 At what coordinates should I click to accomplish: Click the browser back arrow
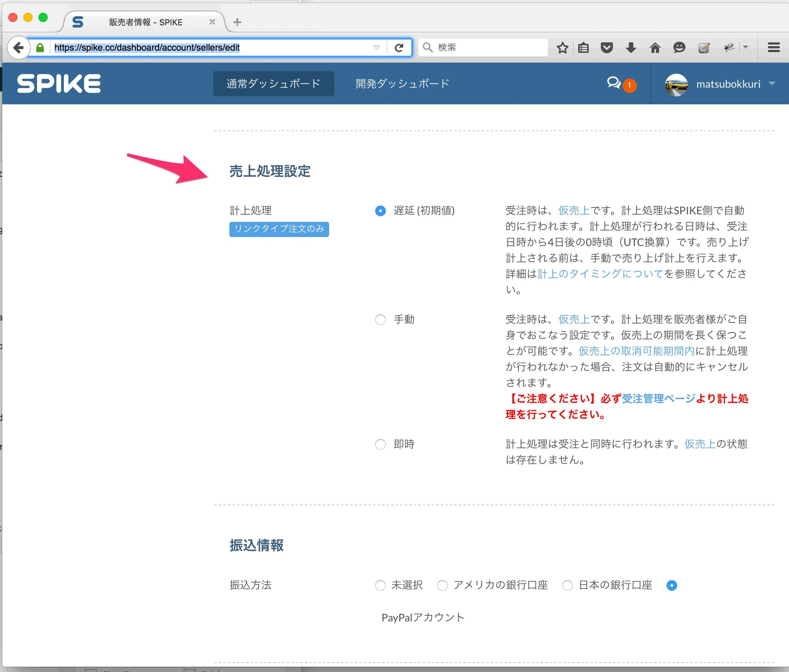pyautogui.click(x=18, y=48)
